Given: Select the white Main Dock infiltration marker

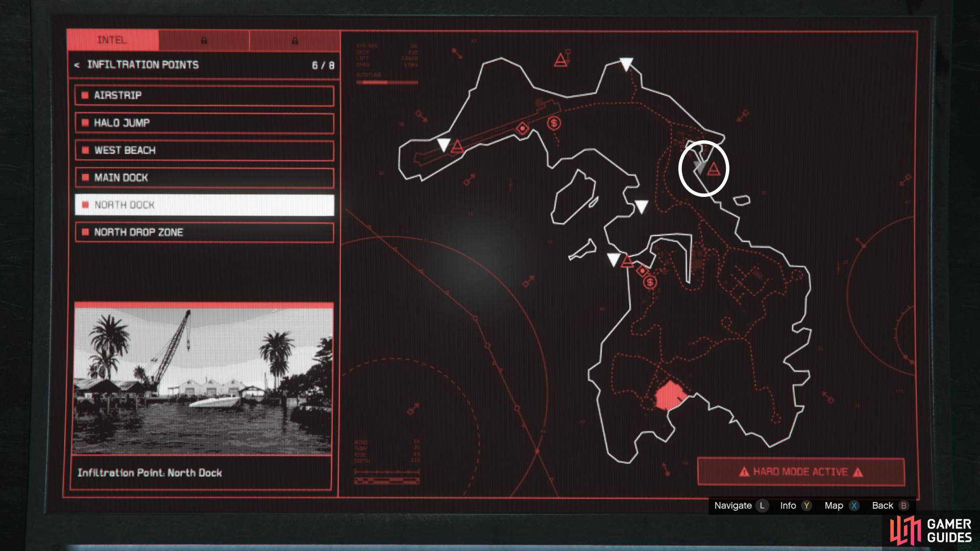Looking at the screenshot, I should coord(614,260).
